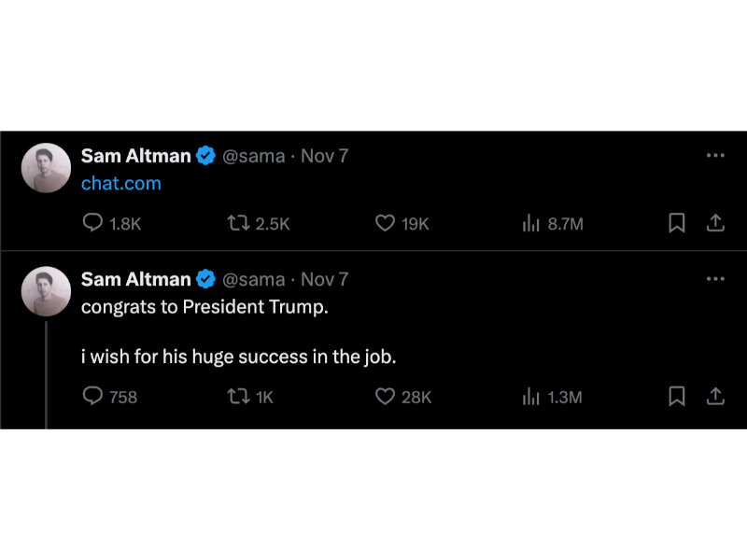The width and height of the screenshot is (747, 560).
Task: Open more options on congrats tweet
Action: click(x=715, y=278)
